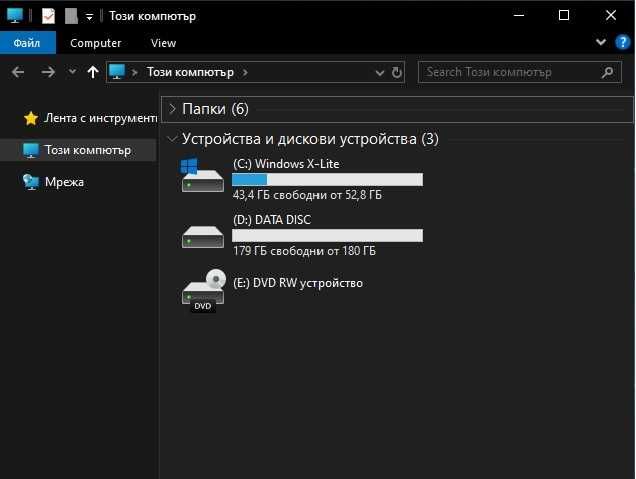The width and height of the screenshot is (636, 479).
Task: Click the star icon in the sidebar
Action: [x=31, y=118]
